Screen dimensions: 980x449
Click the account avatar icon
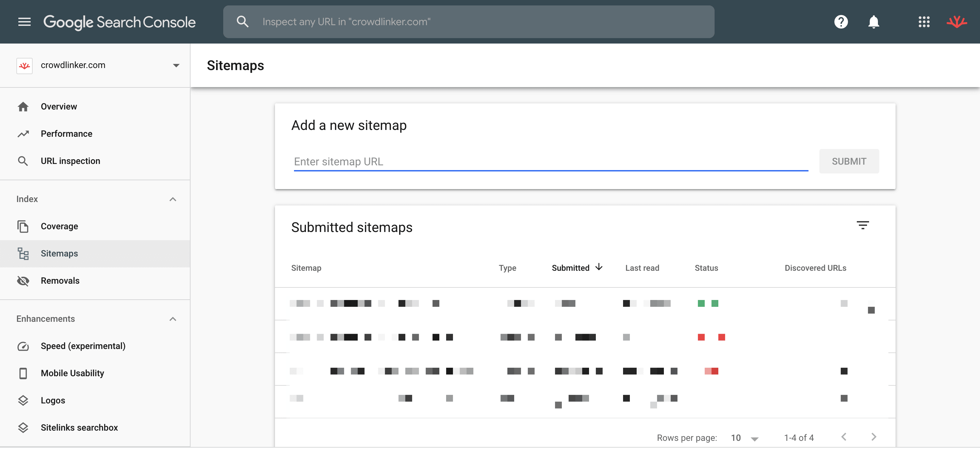point(957,22)
